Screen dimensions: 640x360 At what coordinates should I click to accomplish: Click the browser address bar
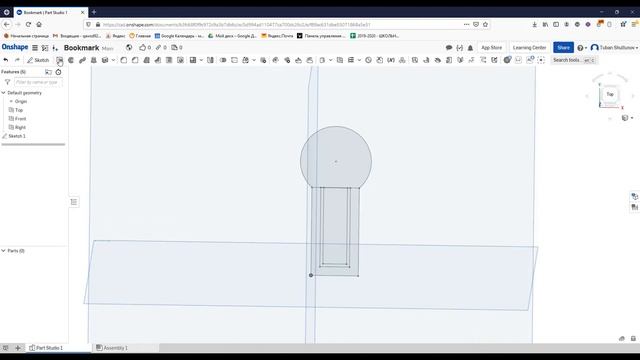click(286, 24)
